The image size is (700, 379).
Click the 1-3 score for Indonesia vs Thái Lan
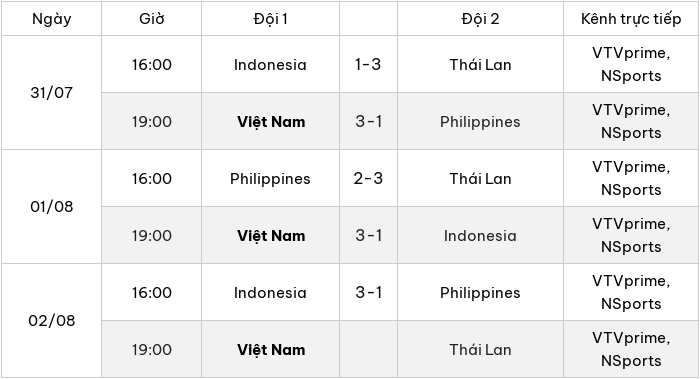coord(368,64)
